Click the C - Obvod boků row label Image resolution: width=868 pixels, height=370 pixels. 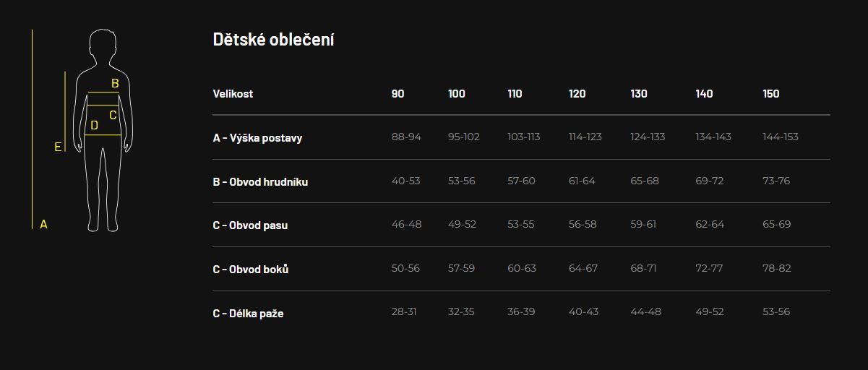pos(251,270)
